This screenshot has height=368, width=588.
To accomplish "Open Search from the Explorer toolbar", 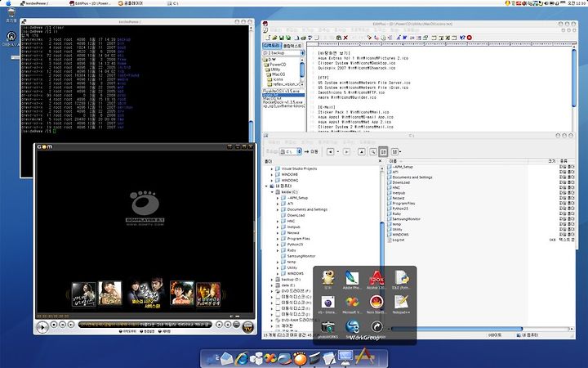I will tap(372, 152).
